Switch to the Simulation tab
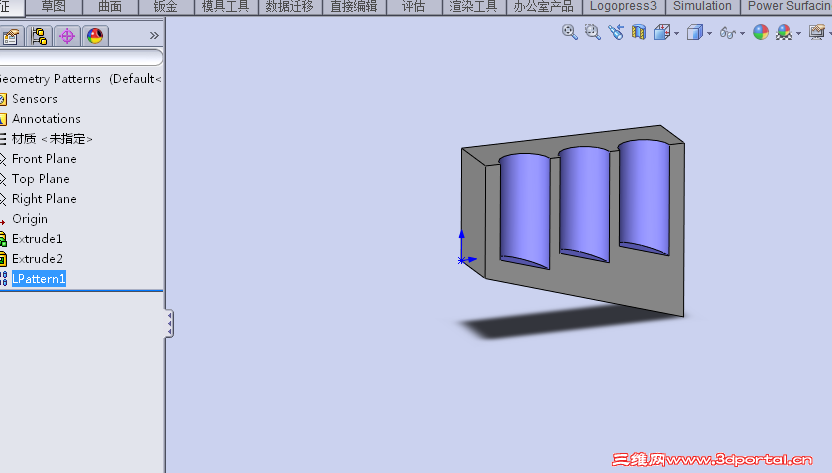This screenshot has height=473, width=832. click(x=702, y=6)
